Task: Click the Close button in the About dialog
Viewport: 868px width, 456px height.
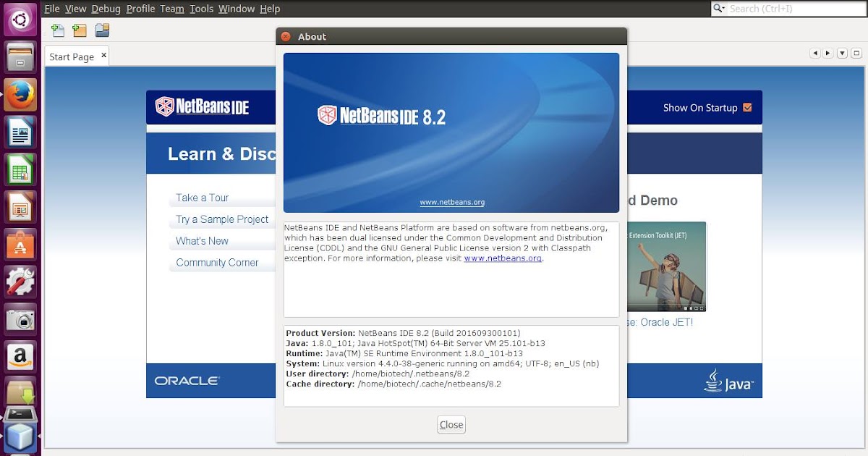Action: (451, 425)
